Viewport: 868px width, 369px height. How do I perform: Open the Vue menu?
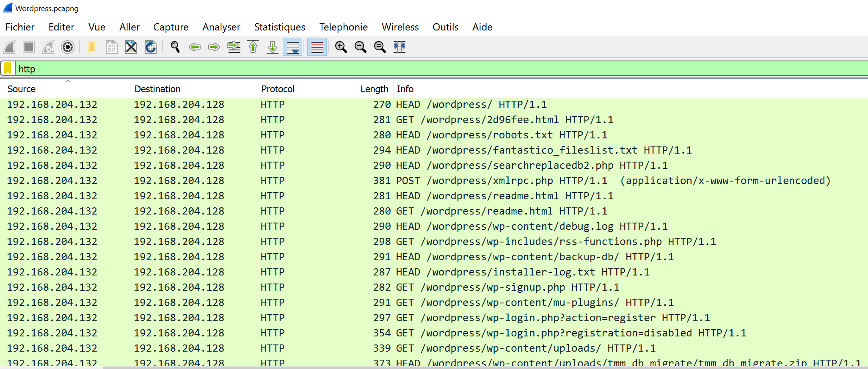[x=97, y=27]
